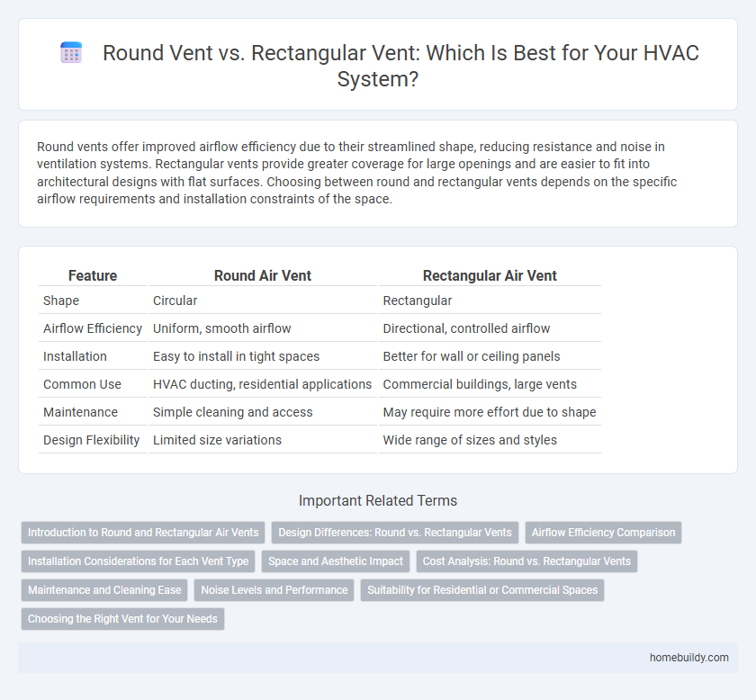Click the Design Flexibility row label

[x=92, y=440]
